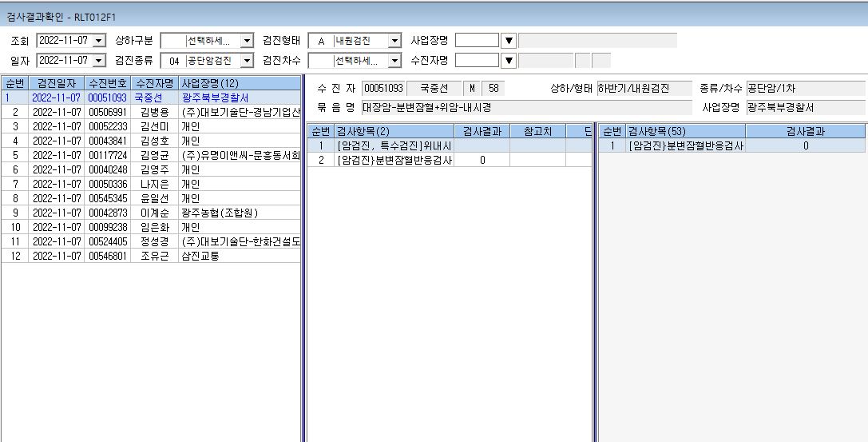Screen dimensions: 868x442
Task: Click the 검사항목(53) column header
Action: pyautogui.click(x=685, y=131)
